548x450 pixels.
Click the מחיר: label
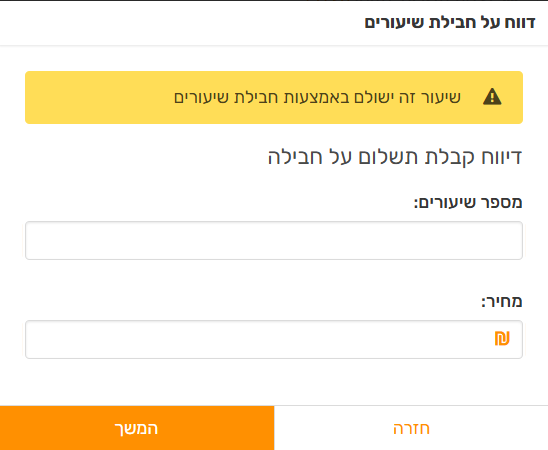coord(502,301)
